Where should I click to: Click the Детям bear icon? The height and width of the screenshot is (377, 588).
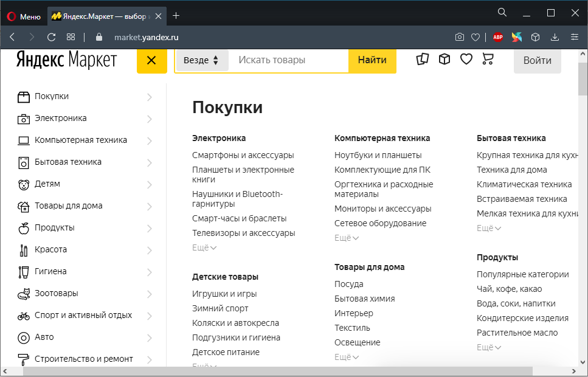coord(24,185)
